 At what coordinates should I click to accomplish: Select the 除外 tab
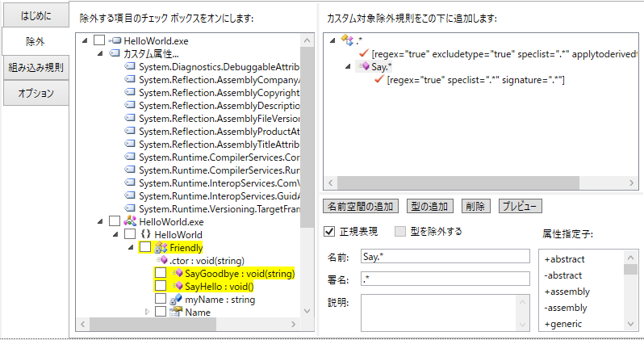tap(36, 41)
